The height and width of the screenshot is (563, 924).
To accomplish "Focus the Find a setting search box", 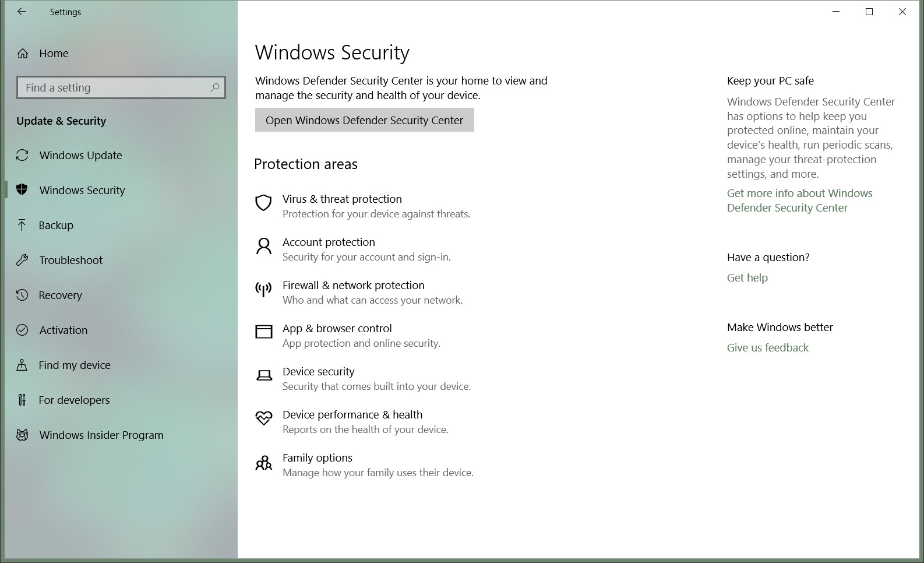I will point(121,87).
